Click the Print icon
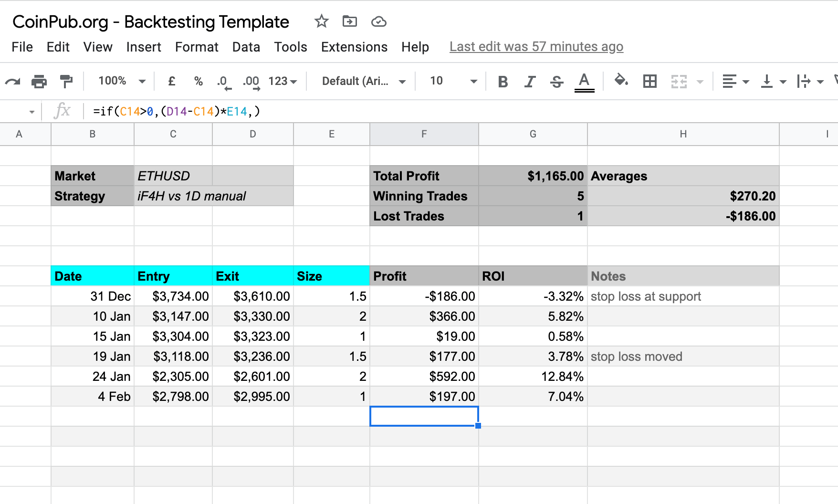Screen dimensions: 838x504 [39, 81]
